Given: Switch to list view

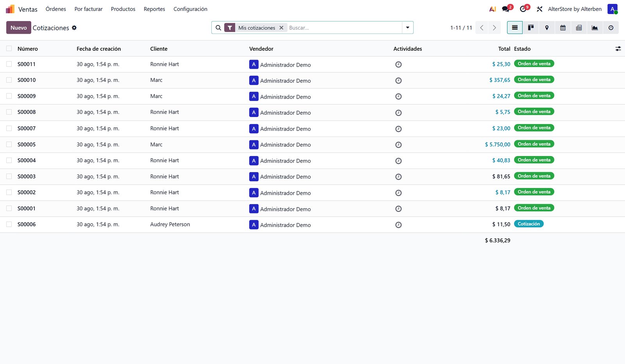Looking at the screenshot, I should 515,28.
